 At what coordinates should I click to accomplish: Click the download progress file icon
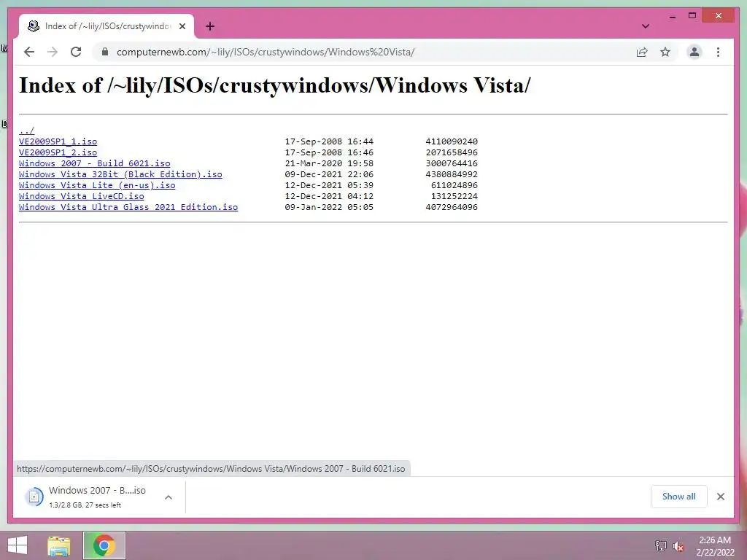(x=34, y=497)
